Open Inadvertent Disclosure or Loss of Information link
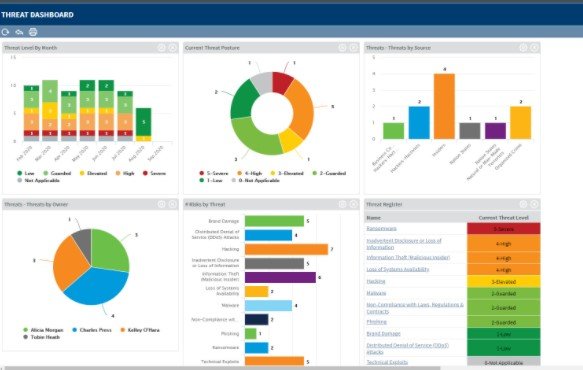Image resolution: width=583 pixels, height=370 pixels. pyautogui.click(x=404, y=244)
